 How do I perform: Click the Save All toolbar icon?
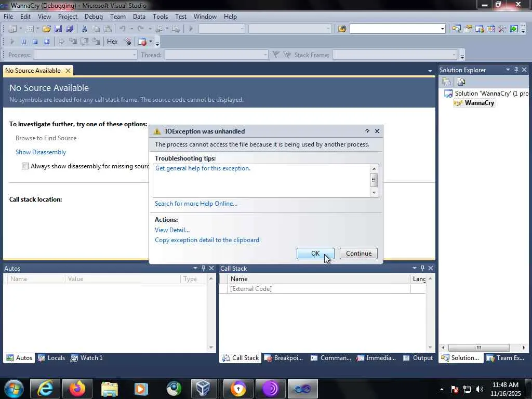pos(70,29)
